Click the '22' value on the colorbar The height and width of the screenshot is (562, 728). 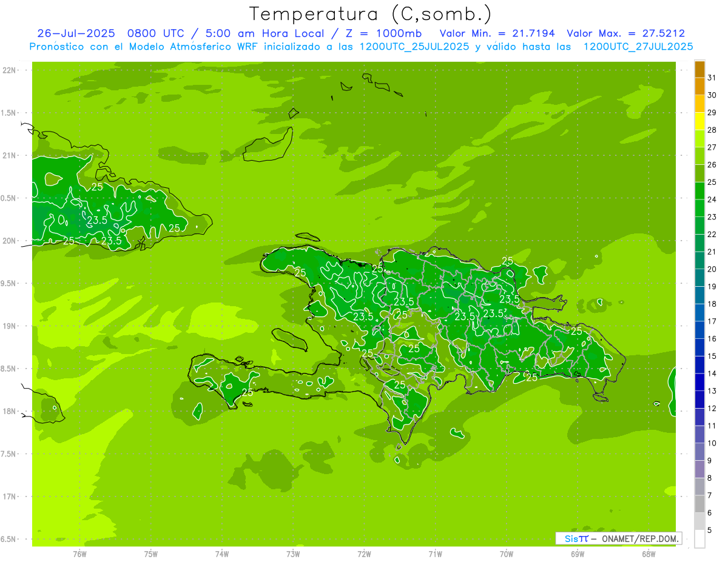click(x=712, y=235)
